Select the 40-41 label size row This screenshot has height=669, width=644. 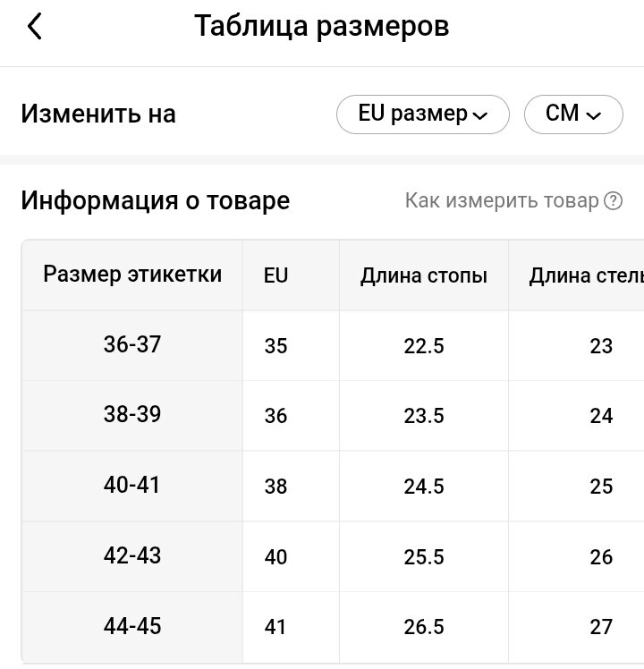pos(132,485)
